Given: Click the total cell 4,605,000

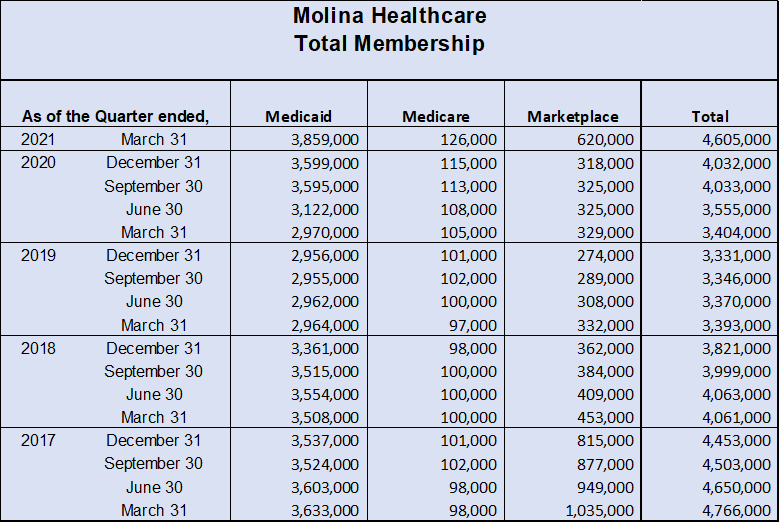Looking at the screenshot, I should point(737,140).
